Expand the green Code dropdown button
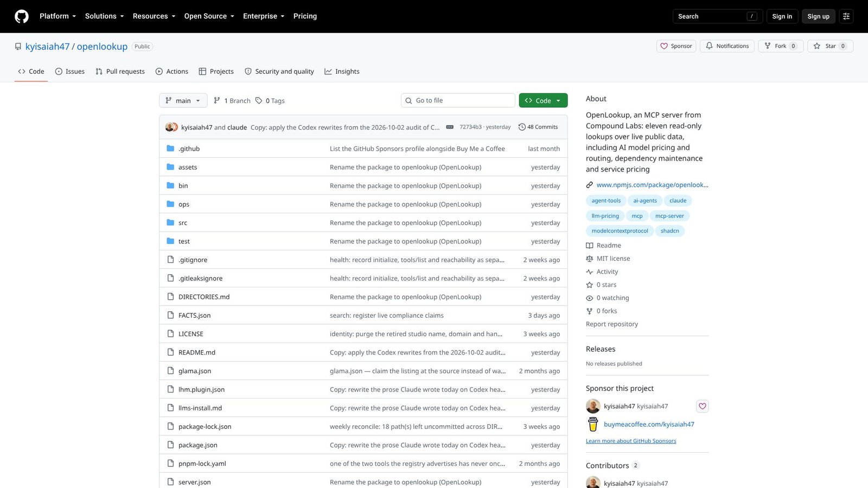The image size is (868, 488). (x=543, y=101)
